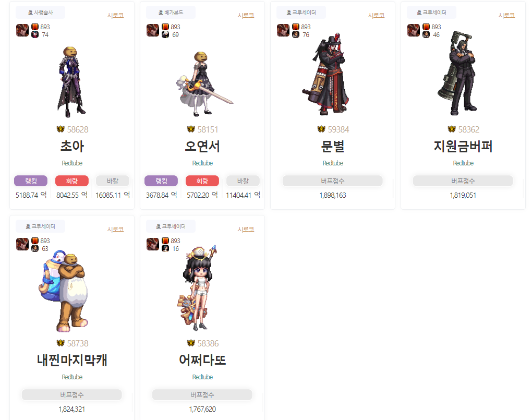Viewport: 532px width, 420px height.
Task: Click the fame crown icon beside 59384
Action: click(321, 129)
